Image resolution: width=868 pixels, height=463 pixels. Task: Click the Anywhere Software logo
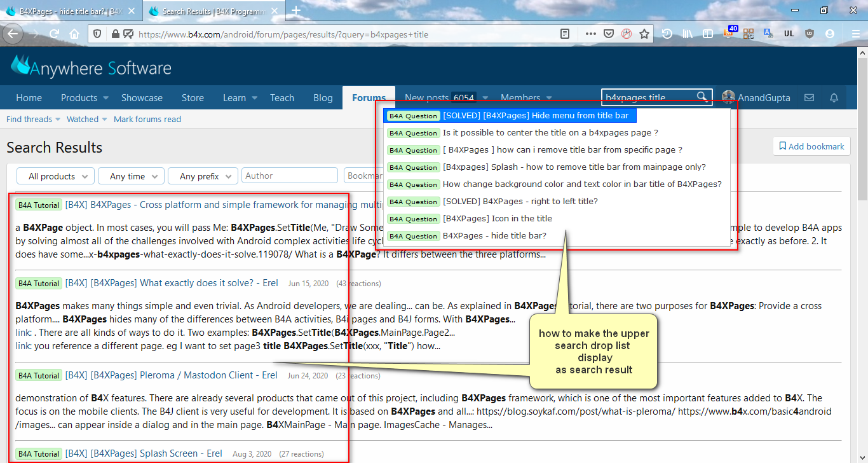[x=91, y=67]
